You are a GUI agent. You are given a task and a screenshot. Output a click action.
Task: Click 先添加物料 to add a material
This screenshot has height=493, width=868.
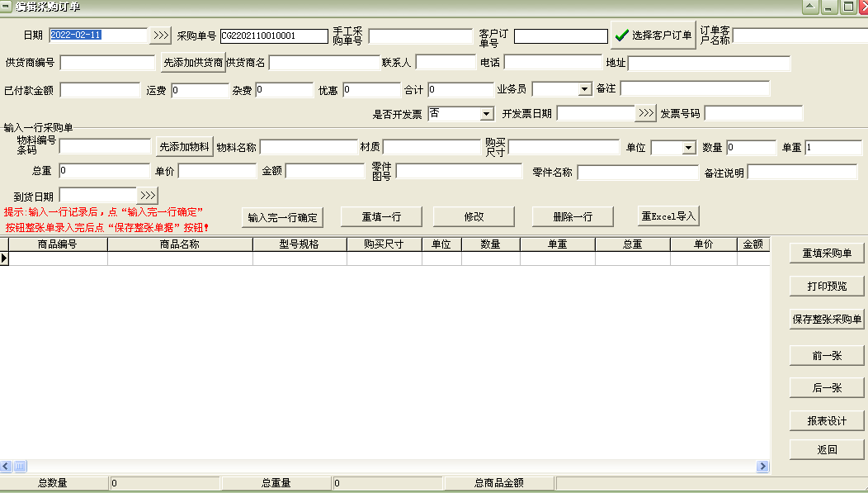click(x=184, y=148)
